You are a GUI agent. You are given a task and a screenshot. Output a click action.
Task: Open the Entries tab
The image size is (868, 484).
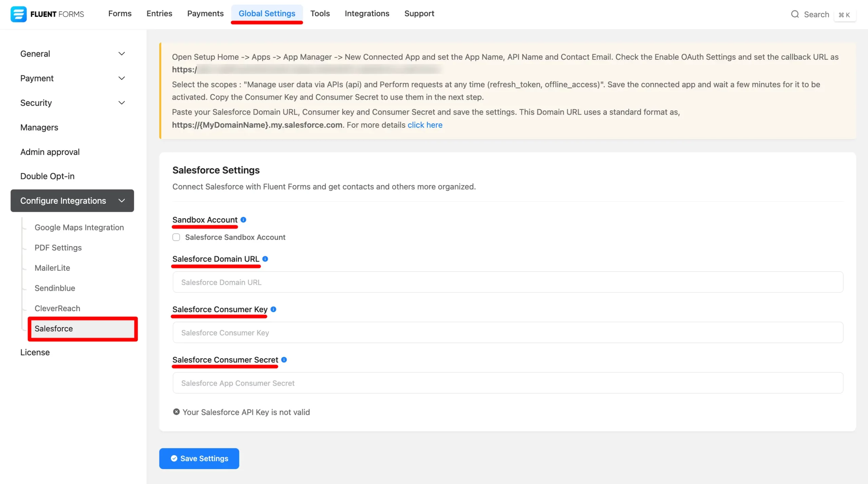(159, 14)
